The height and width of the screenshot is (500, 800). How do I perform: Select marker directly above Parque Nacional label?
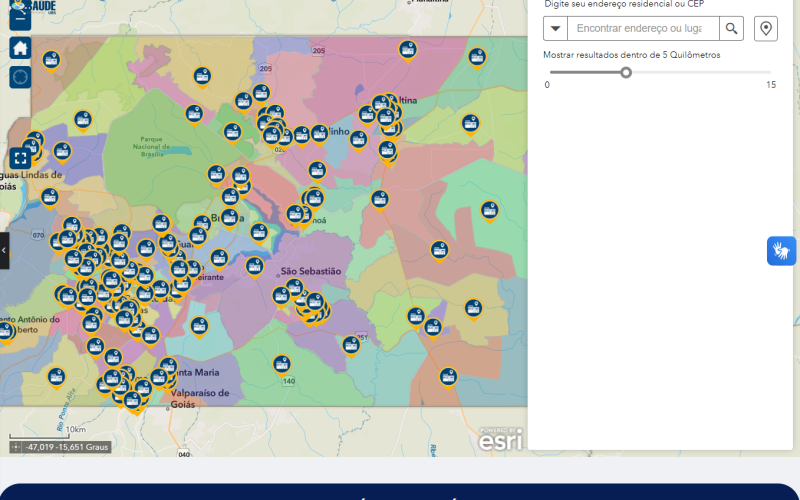(194, 114)
